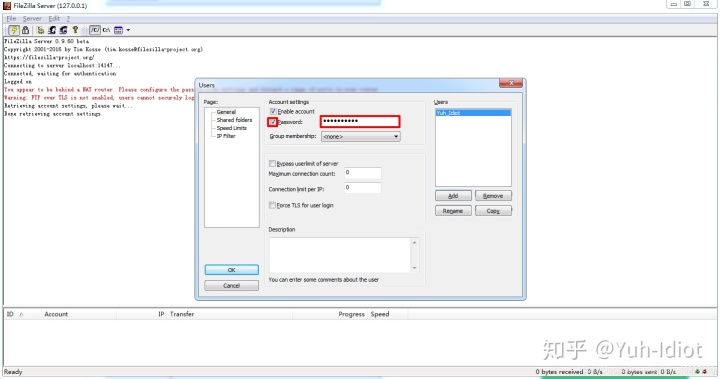Click the user list sorting toolbar icon
The width and height of the screenshot is (720, 379).
pos(118,30)
